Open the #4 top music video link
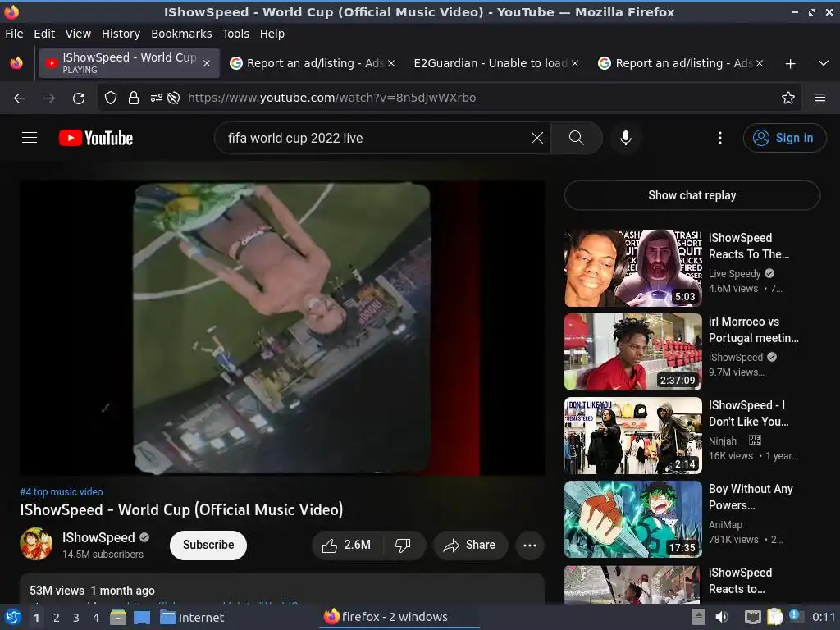Screen dimensions: 840x630 tap(62, 492)
